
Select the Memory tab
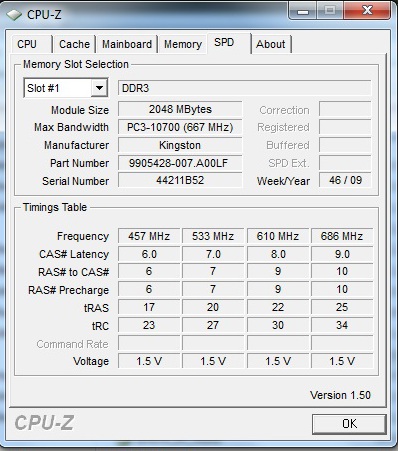coord(183,44)
